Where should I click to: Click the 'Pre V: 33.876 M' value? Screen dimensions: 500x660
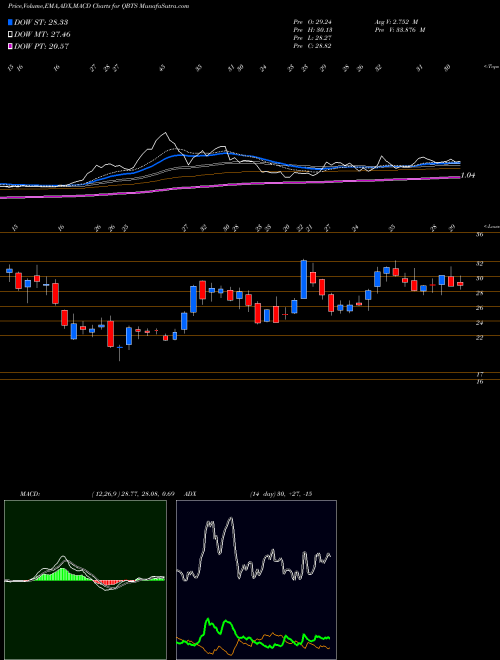coord(401,30)
